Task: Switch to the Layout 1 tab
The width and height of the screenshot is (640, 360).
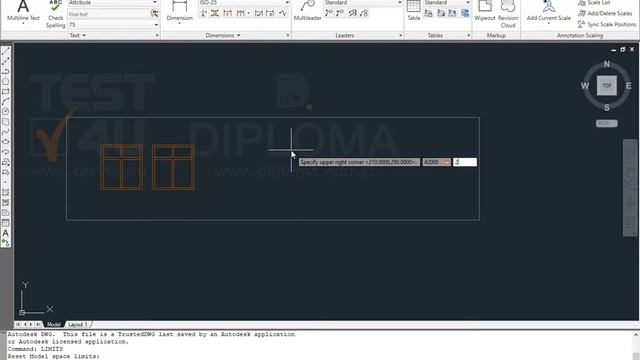Action: pos(78,324)
